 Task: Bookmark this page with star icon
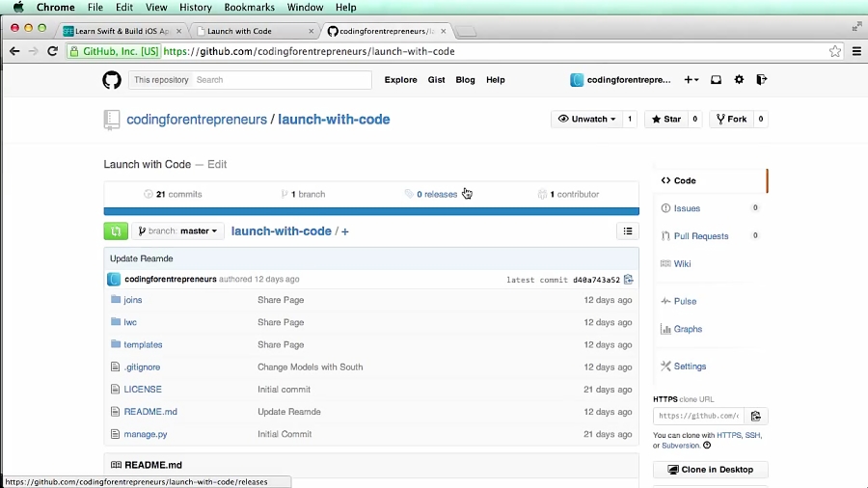click(x=835, y=51)
